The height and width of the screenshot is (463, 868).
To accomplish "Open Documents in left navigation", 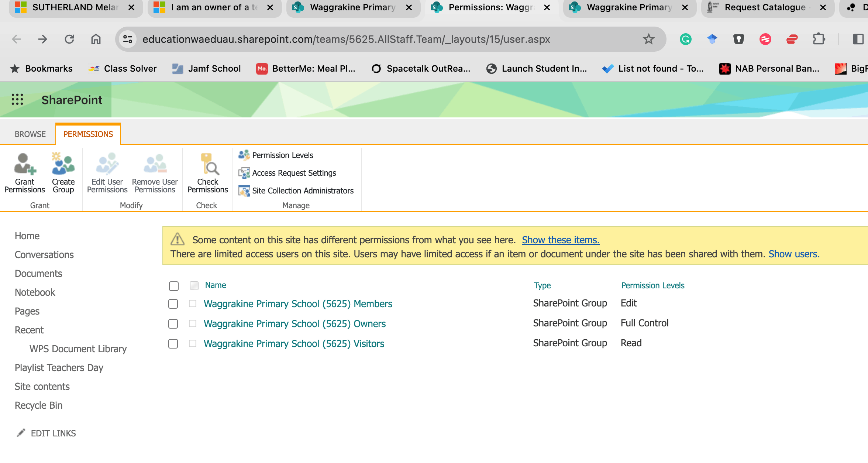I will (x=38, y=274).
